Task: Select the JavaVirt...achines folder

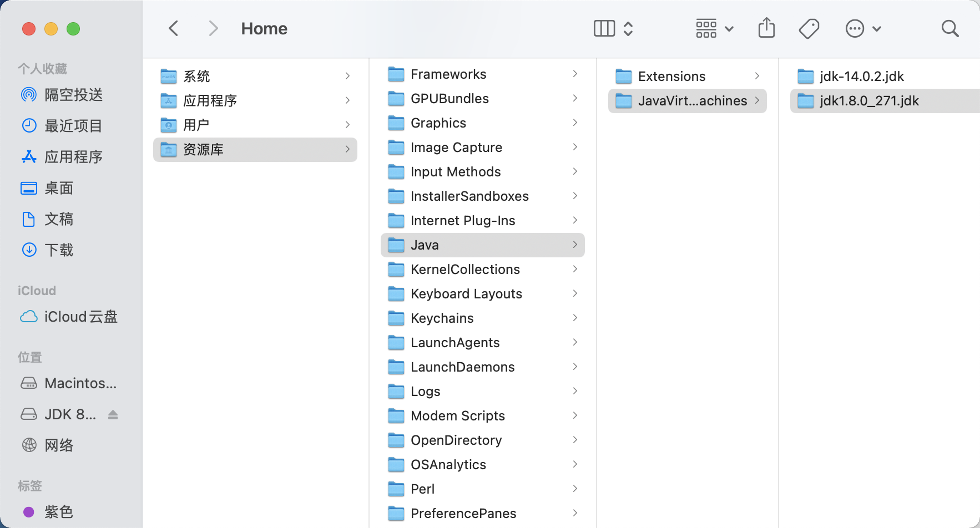Action: click(x=688, y=100)
